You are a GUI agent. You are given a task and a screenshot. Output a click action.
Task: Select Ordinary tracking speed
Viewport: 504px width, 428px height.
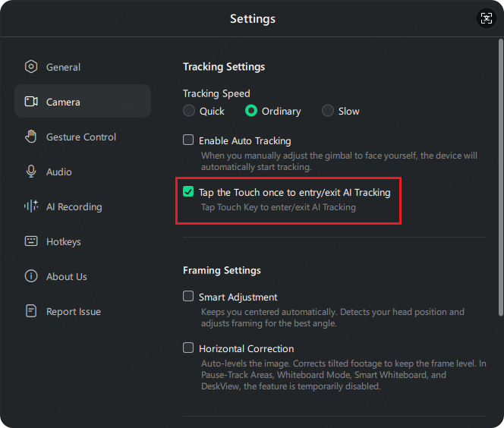(x=251, y=111)
